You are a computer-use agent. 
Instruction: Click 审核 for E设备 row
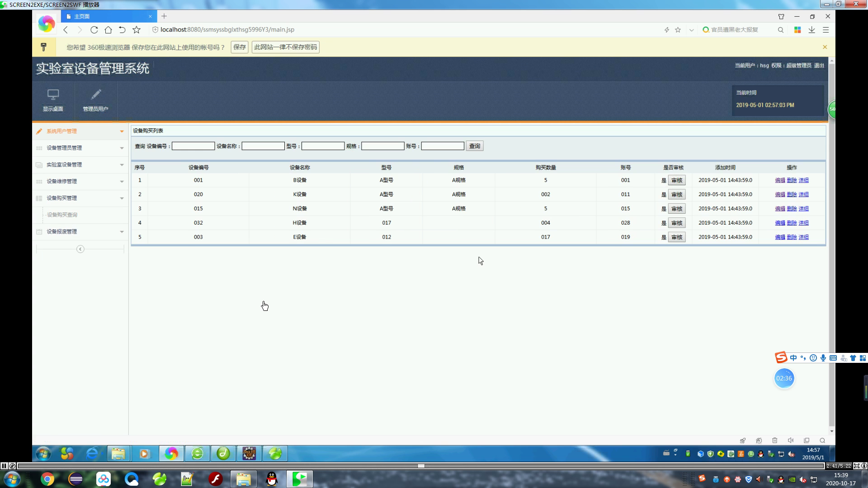click(x=677, y=237)
